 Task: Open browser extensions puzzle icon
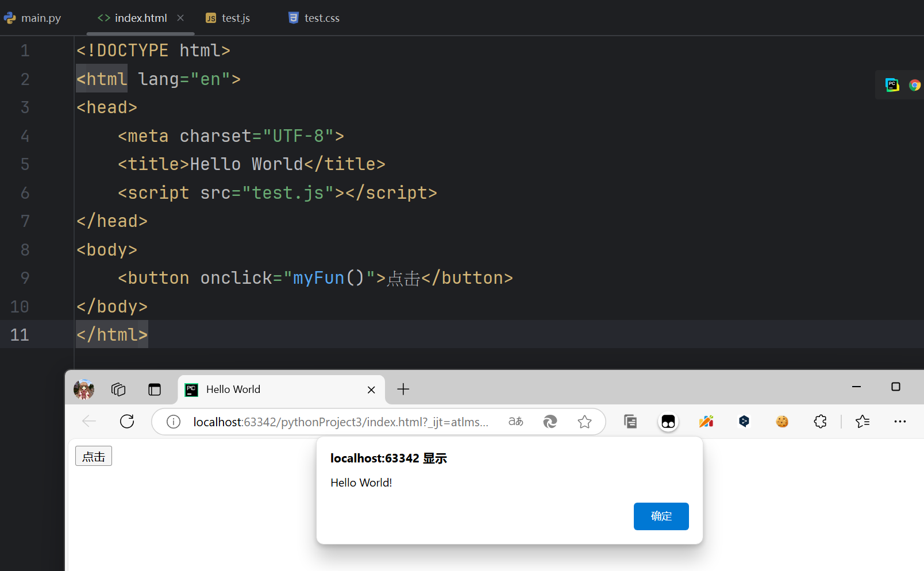820,422
